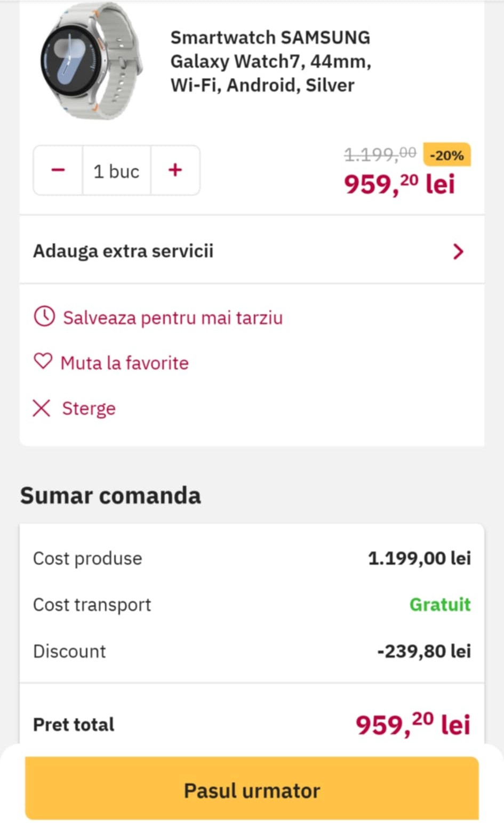504x823 pixels.
Task: Open the Galaxy Watch7 product thumbnail
Action: [92, 61]
